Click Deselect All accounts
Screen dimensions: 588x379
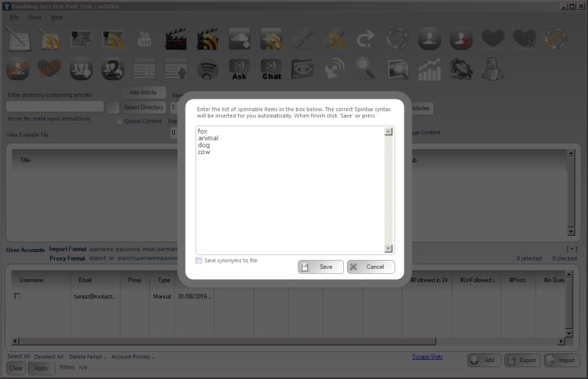pyautogui.click(x=49, y=357)
